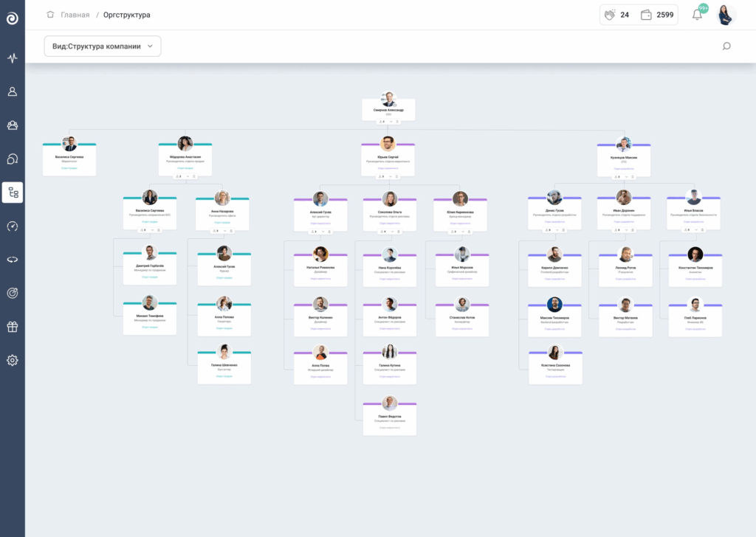Go to Главная breadcrumb link
This screenshot has width=756, height=537.
(75, 15)
